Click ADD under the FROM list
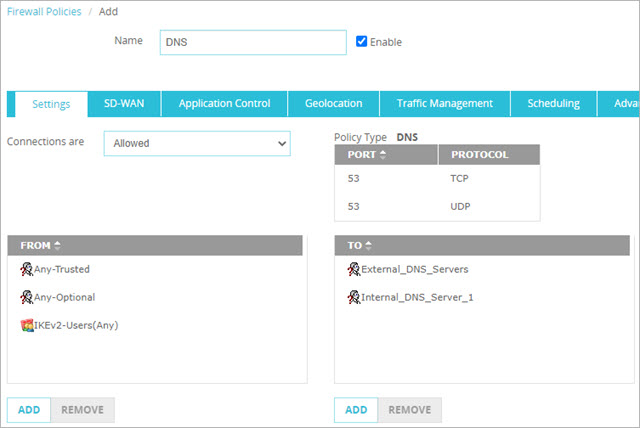This screenshot has height=428, width=640. (28, 410)
